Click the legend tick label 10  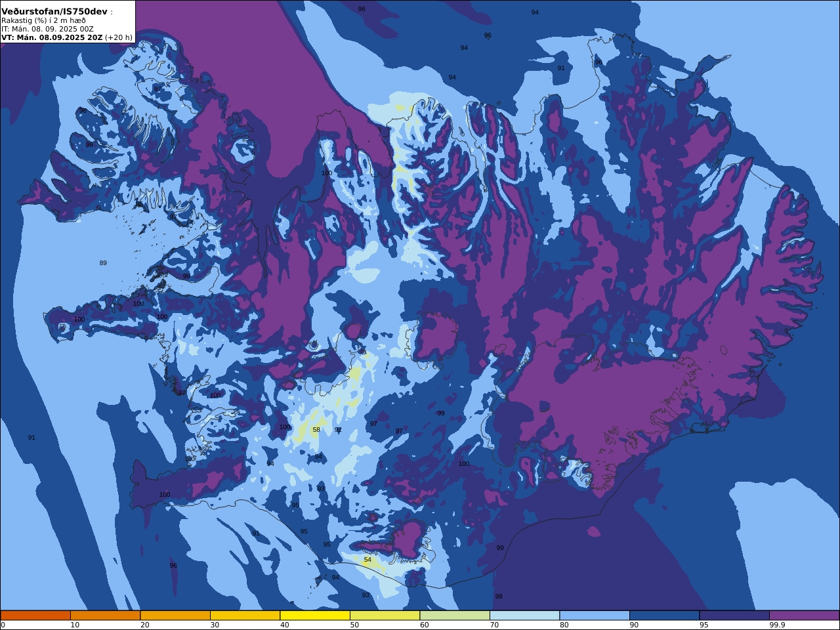pos(75,625)
